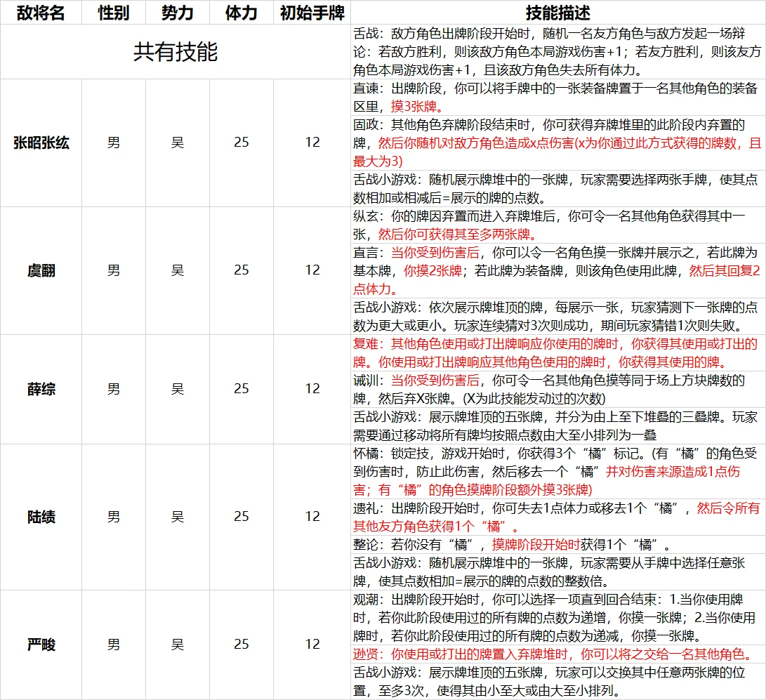Viewport: 766px width, 700px height.
Task: Select 陆绩's 初始手牌 cell showing 12
Action: [312, 517]
